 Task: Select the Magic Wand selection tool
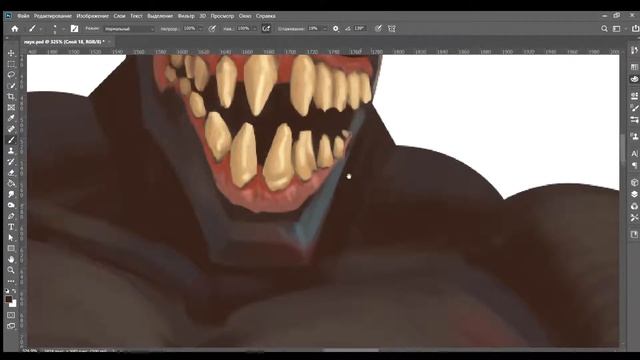11,86
